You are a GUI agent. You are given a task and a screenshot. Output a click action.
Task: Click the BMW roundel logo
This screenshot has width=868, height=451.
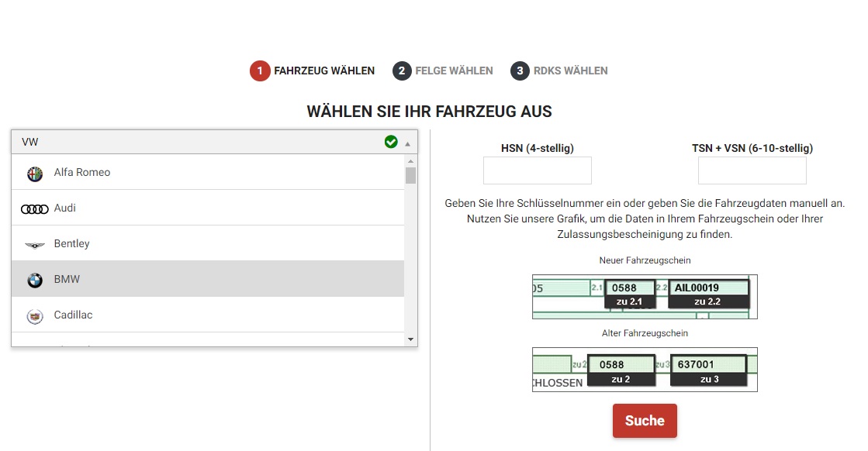[35, 280]
